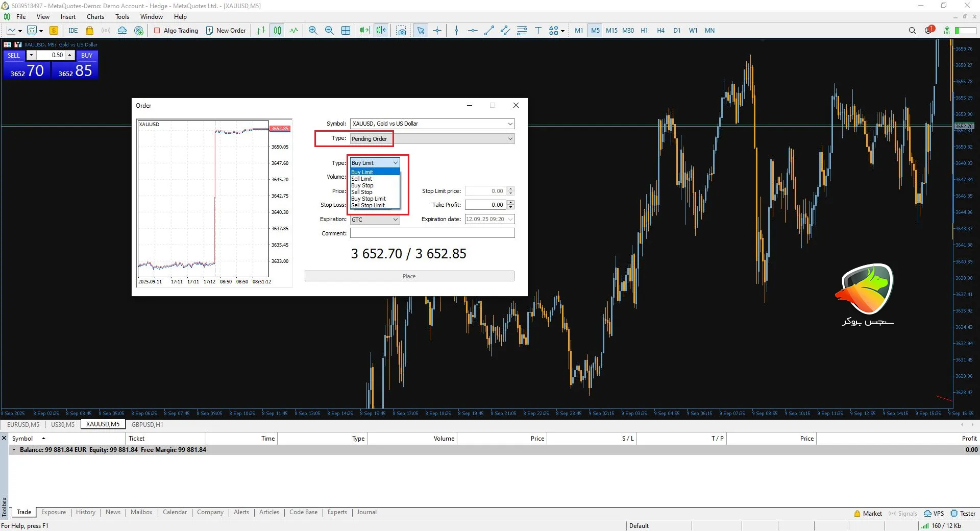980x531 pixels.
Task: Open the tile windows grid icon
Action: pos(346,31)
